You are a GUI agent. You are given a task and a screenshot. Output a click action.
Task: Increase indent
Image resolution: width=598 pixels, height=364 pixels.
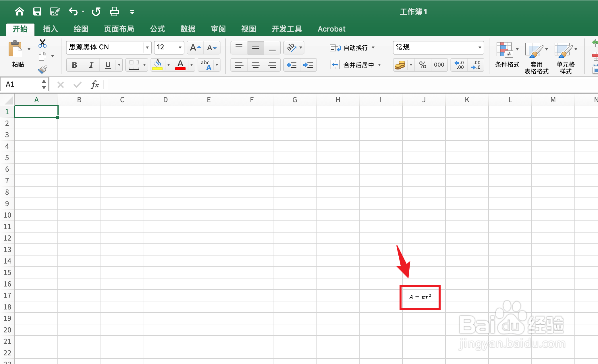[308, 65]
